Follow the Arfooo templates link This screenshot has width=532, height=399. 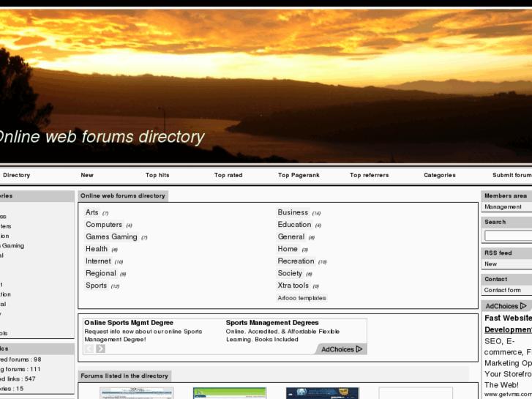pos(301,298)
